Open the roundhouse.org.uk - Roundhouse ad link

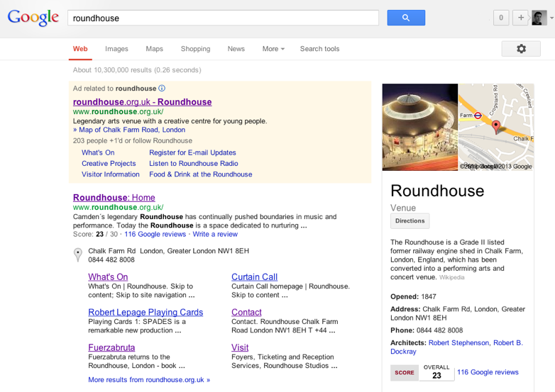click(x=142, y=102)
